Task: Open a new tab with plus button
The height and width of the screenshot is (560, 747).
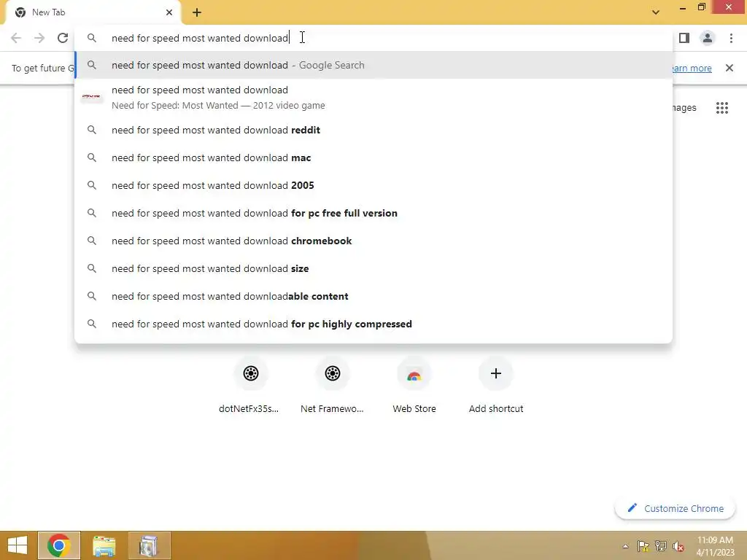Action: click(197, 12)
